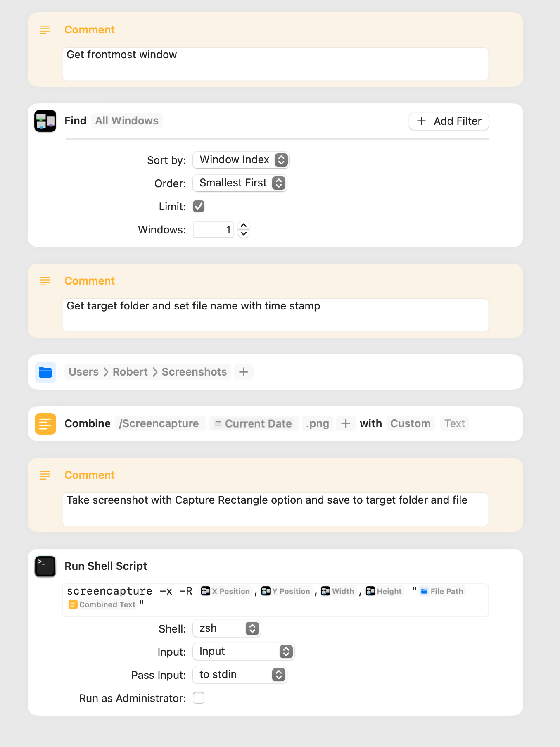
Task: Uncheck the Limit checkbox
Action: pyautogui.click(x=199, y=206)
